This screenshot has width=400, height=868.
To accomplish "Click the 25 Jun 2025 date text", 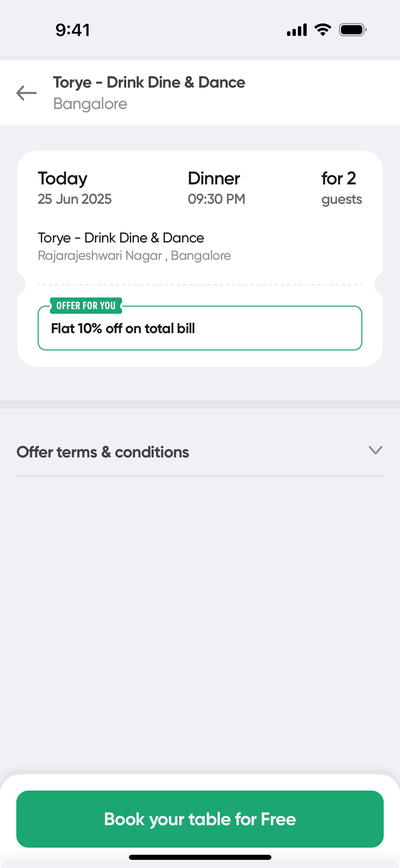I will point(75,199).
